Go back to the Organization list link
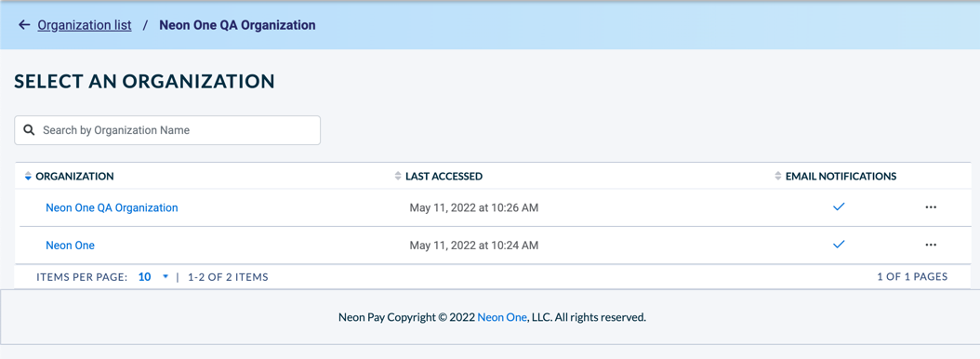This screenshot has width=980, height=359. [85, 25]
